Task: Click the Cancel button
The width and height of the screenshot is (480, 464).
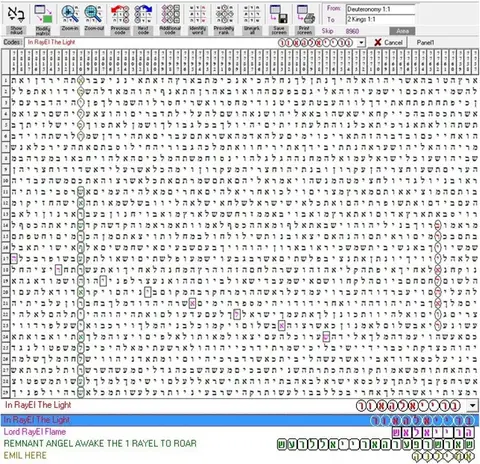Action: click(388, 42)
